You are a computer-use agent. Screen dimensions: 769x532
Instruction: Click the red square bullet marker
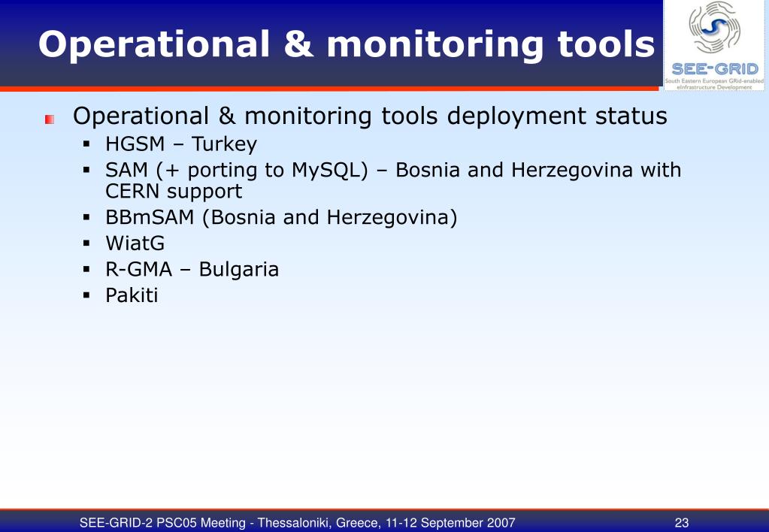(x=50, y=119)
